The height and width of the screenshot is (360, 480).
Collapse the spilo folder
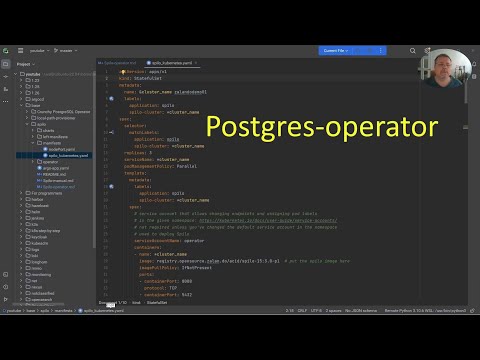pos(27,124)
